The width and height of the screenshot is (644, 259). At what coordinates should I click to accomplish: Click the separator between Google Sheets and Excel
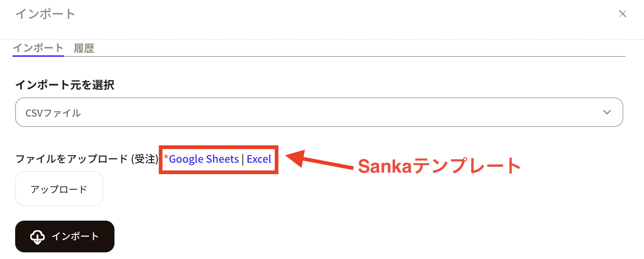[243, 159]
